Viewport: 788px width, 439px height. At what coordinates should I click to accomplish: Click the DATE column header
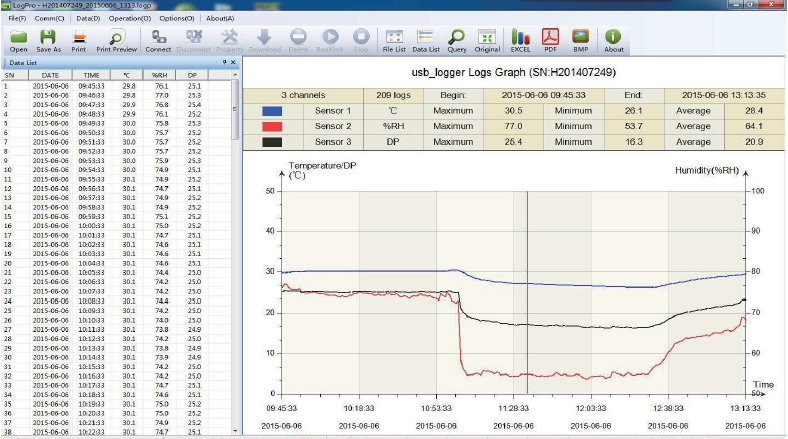pos(50,74)
